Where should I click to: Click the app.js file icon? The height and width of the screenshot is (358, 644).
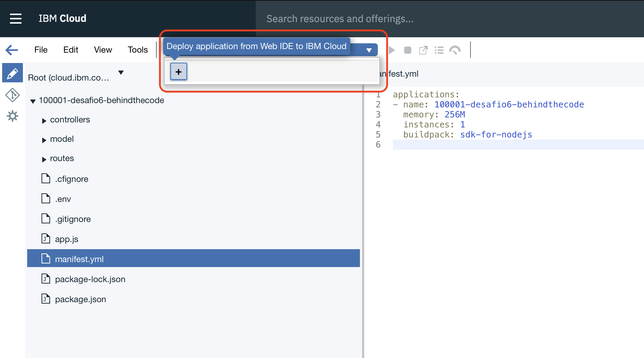click(46, 238)
